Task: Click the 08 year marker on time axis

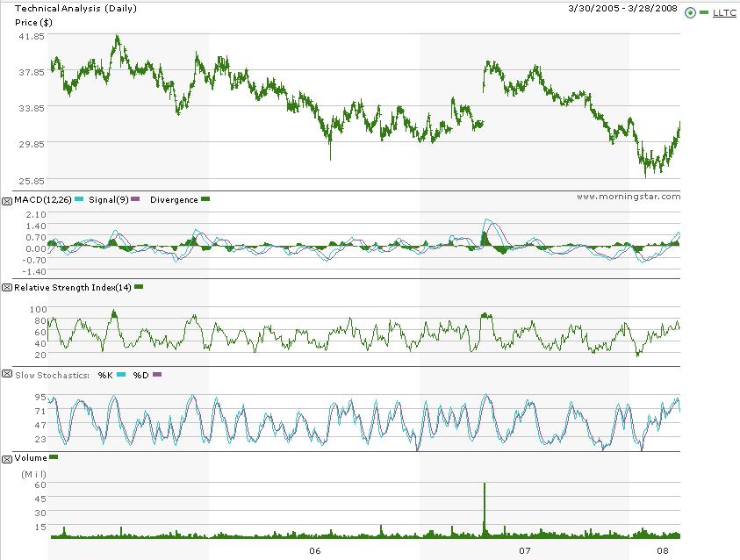Action: (663, 550)
